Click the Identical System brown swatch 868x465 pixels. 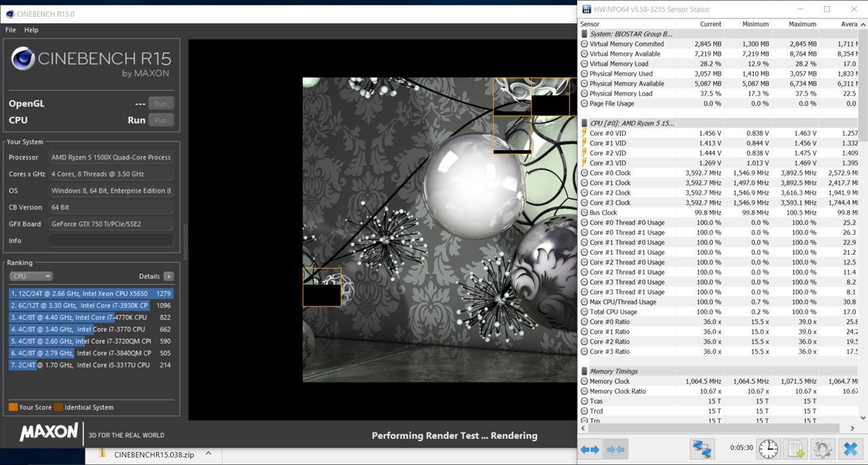click(58, 407)
